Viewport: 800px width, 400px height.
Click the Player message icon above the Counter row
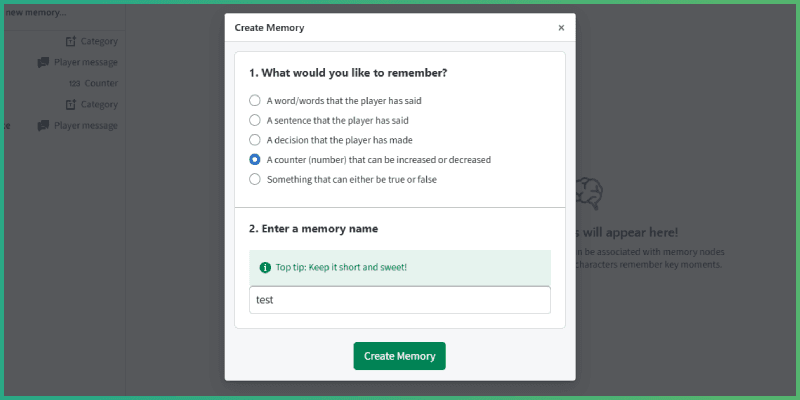(43, 62)
